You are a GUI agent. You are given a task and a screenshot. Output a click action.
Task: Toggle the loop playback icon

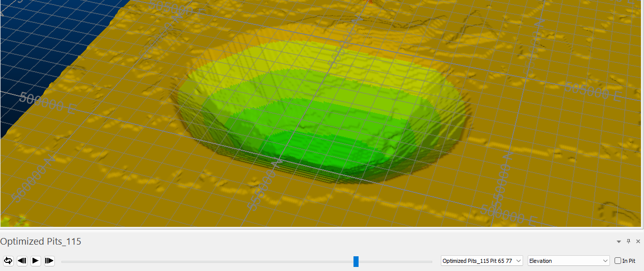[x=8, y=261]
